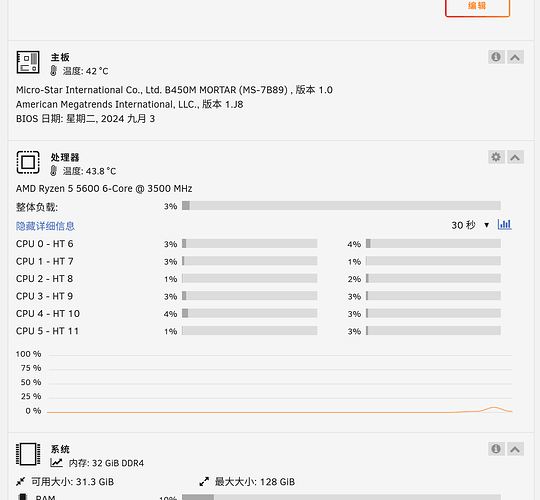Click the CPU 4 load bar

coord(250,313)
